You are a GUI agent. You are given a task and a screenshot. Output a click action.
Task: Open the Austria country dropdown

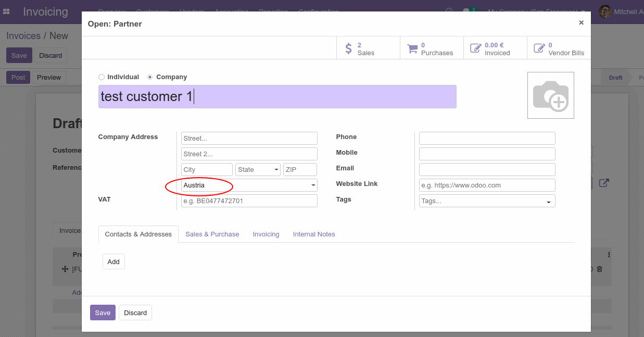click(249, 185)
